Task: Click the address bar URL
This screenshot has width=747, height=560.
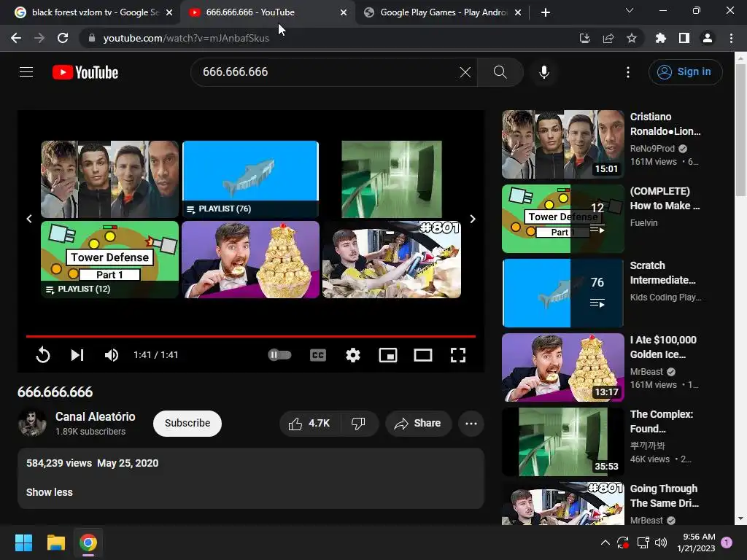Action: [186, 38]
